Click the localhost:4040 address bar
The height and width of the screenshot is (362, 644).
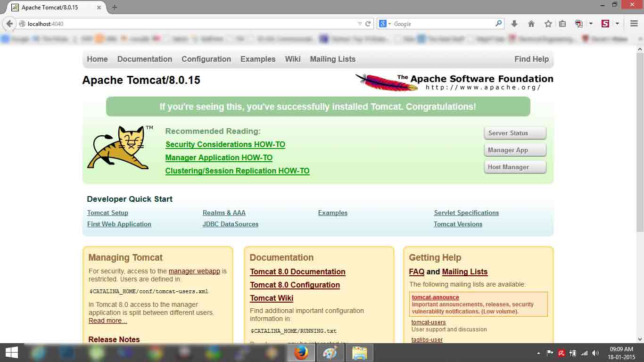click(x=189, y=24)
